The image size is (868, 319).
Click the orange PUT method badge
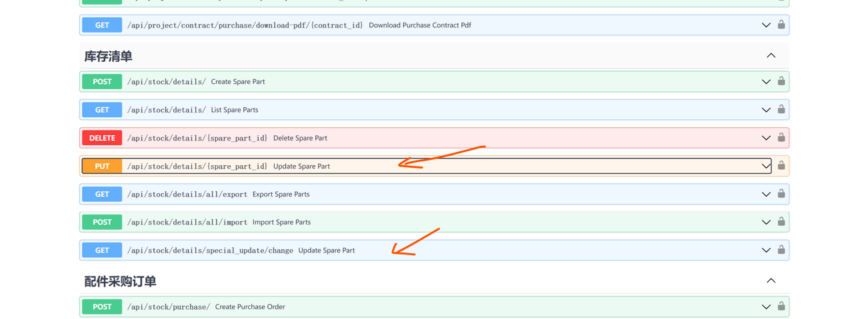[102, 166]
